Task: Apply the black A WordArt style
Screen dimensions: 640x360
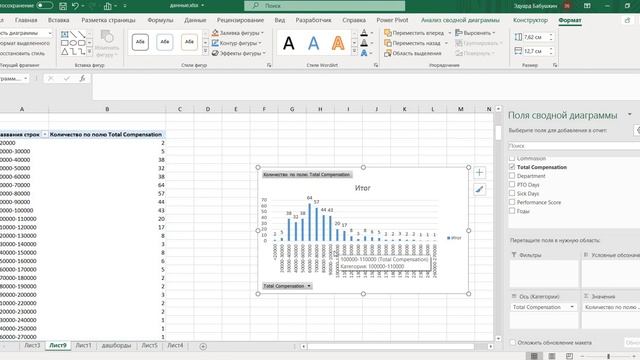Action: 289,43
